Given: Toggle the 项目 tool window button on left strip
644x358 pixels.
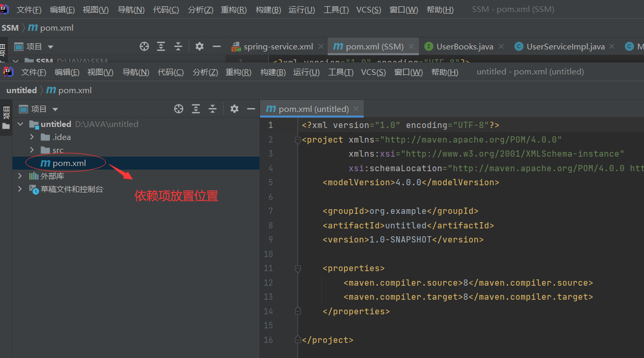Looking at the screenshot, I should [6, 112].
